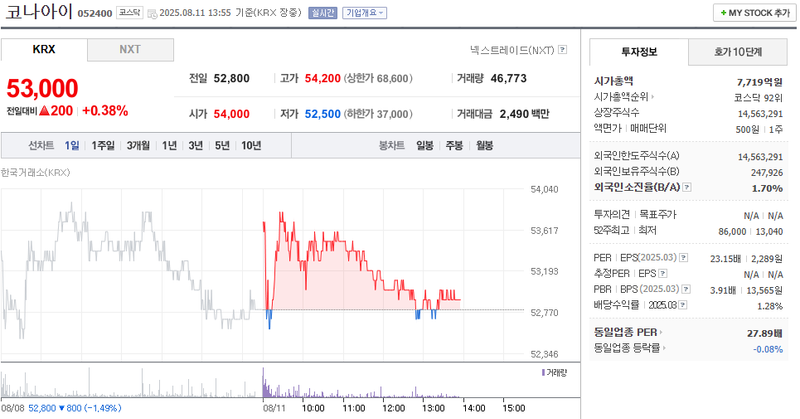Click help icon next to 배당수익률 2025.03

[683, 305]
